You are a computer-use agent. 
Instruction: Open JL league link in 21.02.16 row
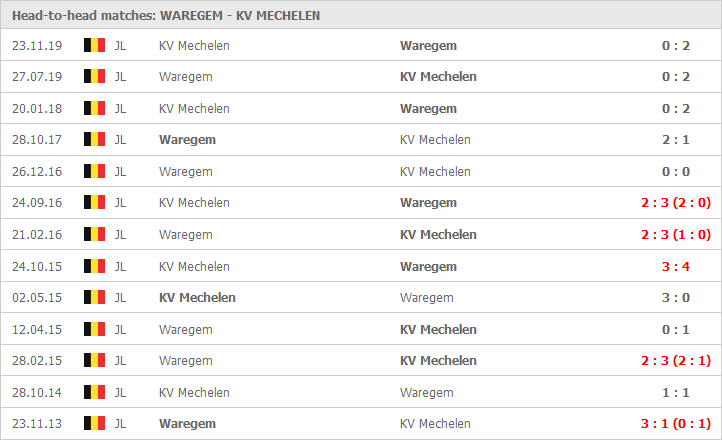[120, 234]
